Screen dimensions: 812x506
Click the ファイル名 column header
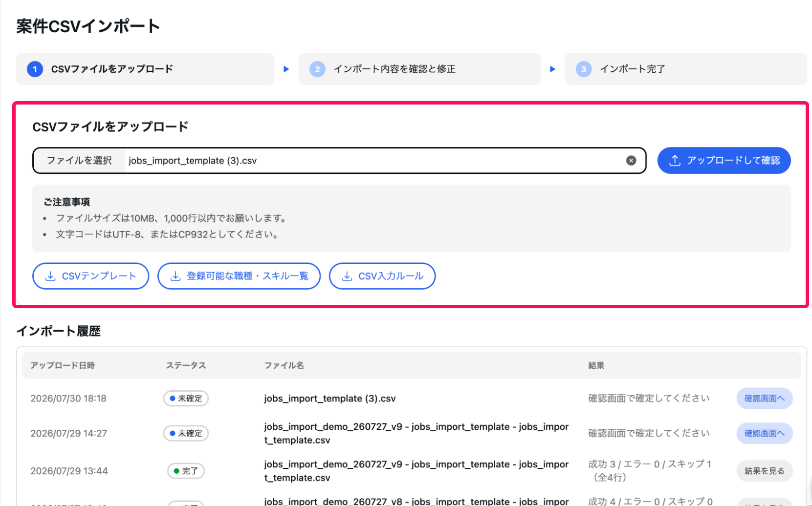pyautogui.click(x=284, y=365)
